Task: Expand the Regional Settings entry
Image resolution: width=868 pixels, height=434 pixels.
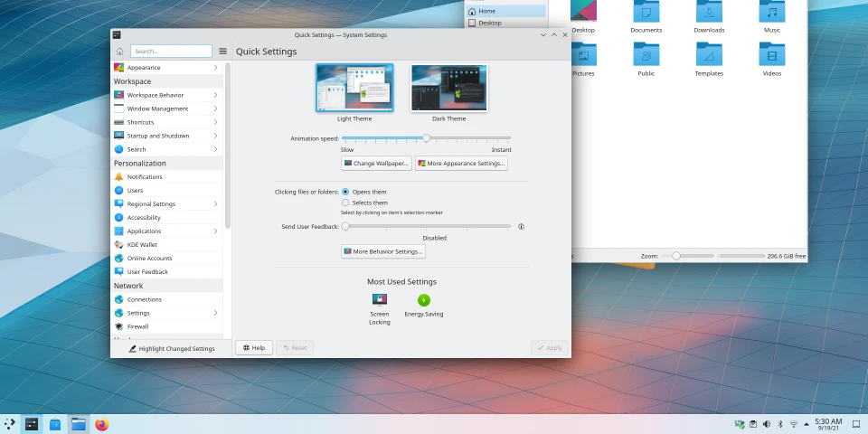Action: [x=215, y=204]
